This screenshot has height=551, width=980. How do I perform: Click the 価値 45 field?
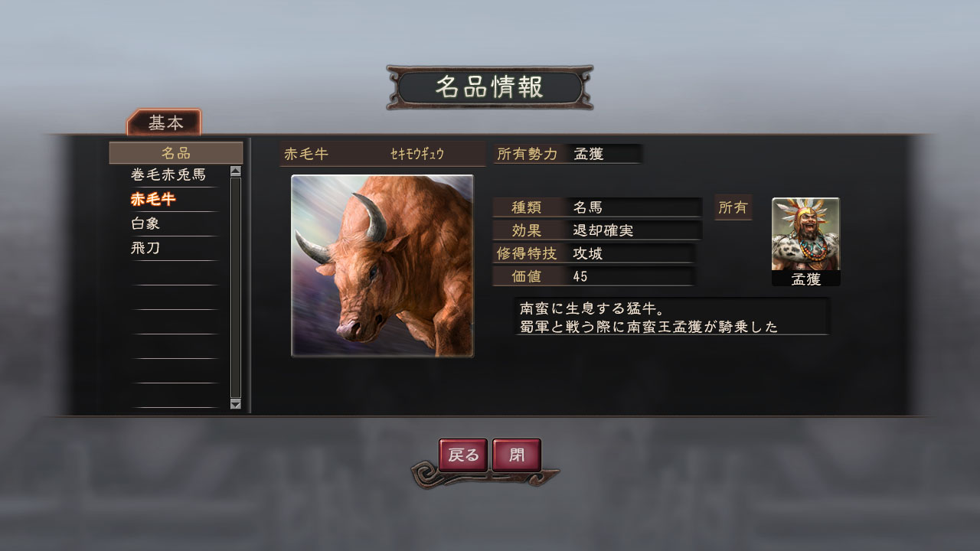(594, 276)
